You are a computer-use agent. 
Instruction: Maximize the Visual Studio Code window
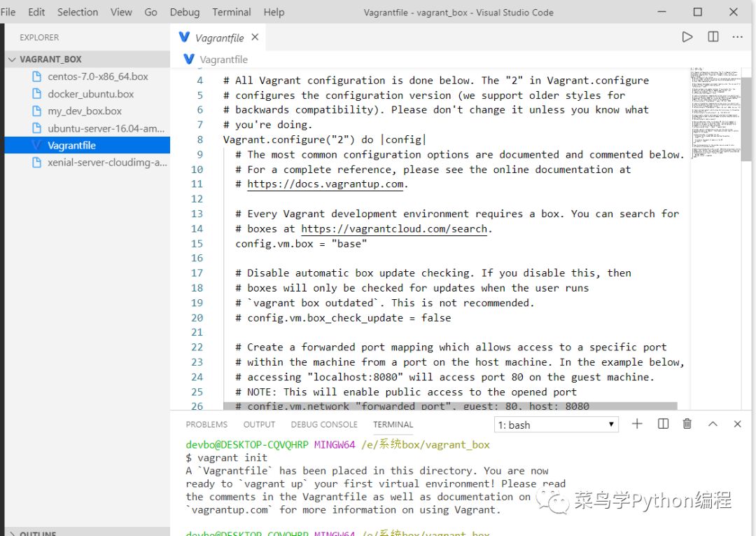coord(698,12)
